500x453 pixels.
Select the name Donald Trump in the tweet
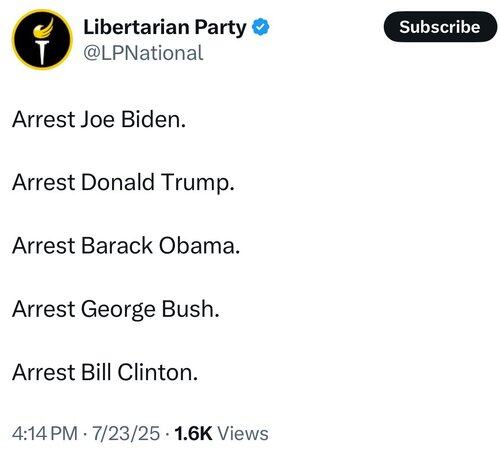coord(157,183)
